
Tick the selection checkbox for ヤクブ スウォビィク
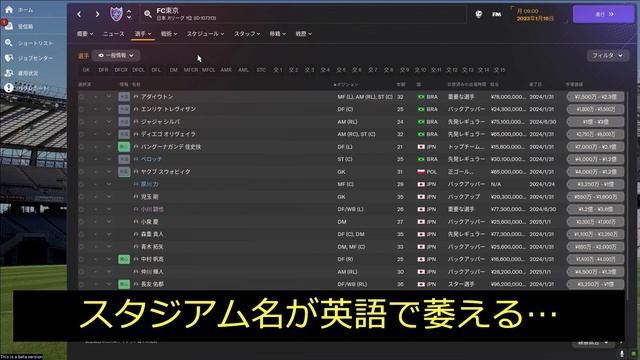pyautogui.click(x=82, y=172)
